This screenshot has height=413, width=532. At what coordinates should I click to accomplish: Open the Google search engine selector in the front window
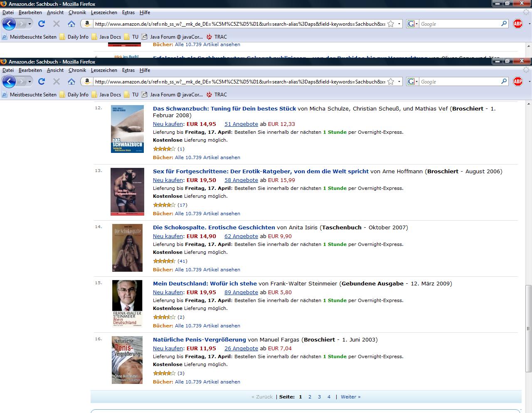coord(412,81)
